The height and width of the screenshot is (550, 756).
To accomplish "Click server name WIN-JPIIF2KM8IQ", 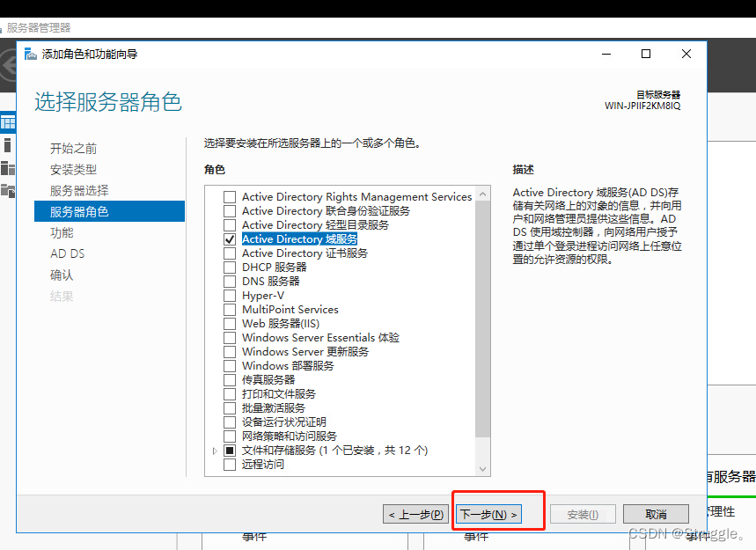I will click(642, 106).
